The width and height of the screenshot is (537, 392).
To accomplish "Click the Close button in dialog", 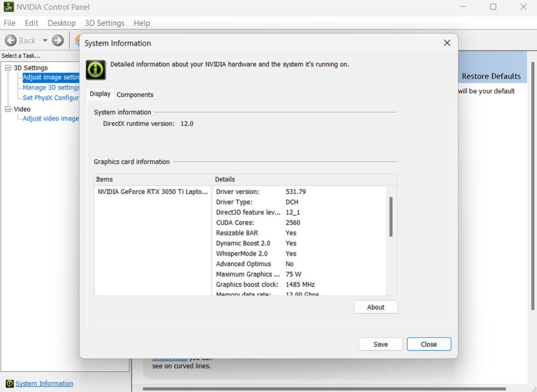I will [x=429, y=344].
